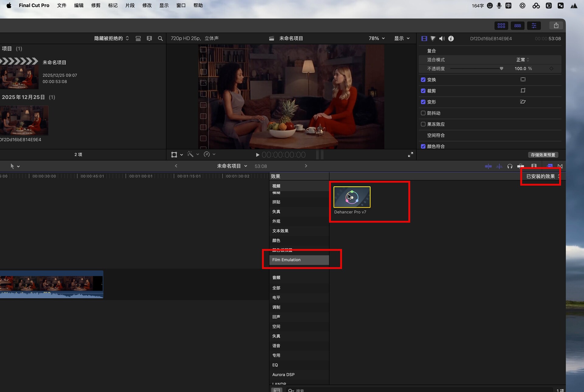Click the browser search magnifier icon
The height and width of the screenshot is (392, 584).
[160, 39]
